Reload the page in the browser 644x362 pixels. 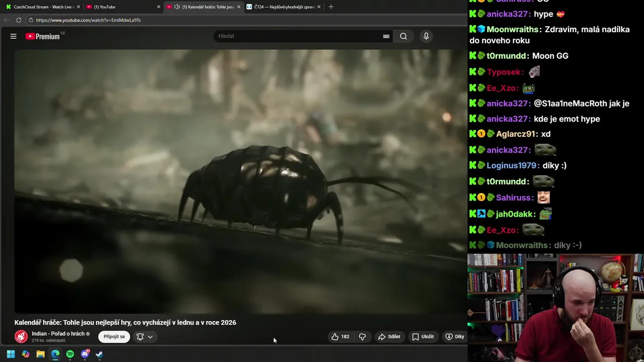click(x=19, y=20)
